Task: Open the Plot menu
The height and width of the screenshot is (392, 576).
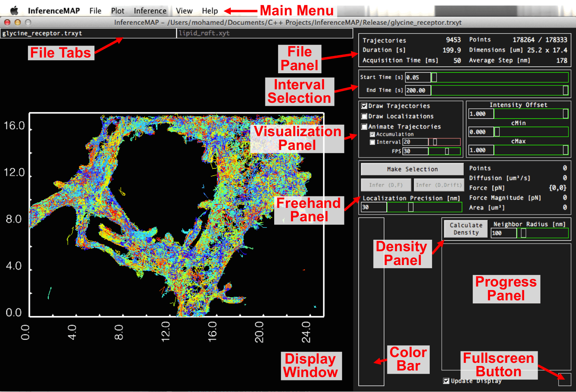Action: [x=118, y=11]
